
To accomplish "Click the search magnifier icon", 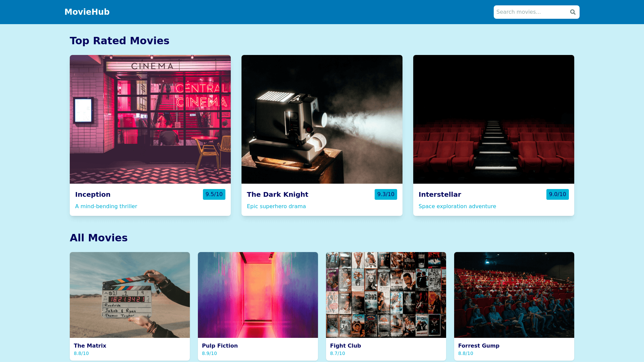I will [573, 12].
